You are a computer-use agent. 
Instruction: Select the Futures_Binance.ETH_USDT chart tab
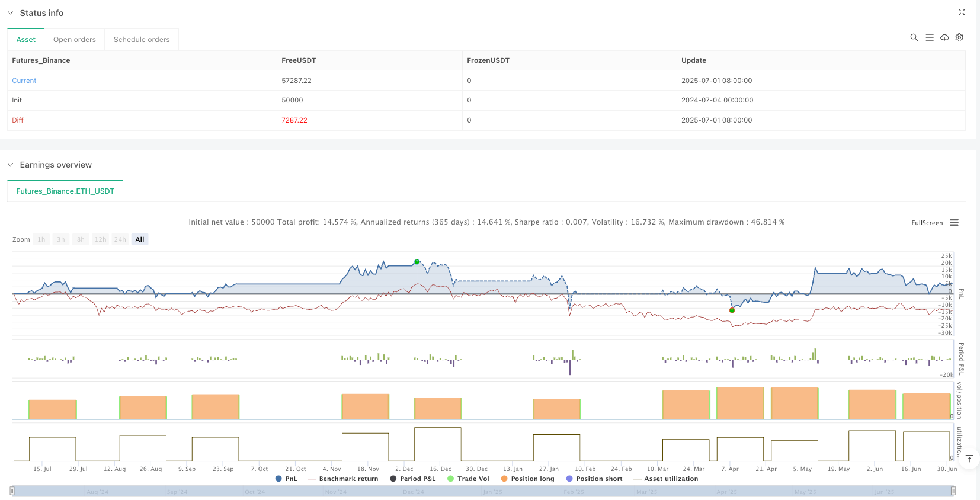[65, 191]
